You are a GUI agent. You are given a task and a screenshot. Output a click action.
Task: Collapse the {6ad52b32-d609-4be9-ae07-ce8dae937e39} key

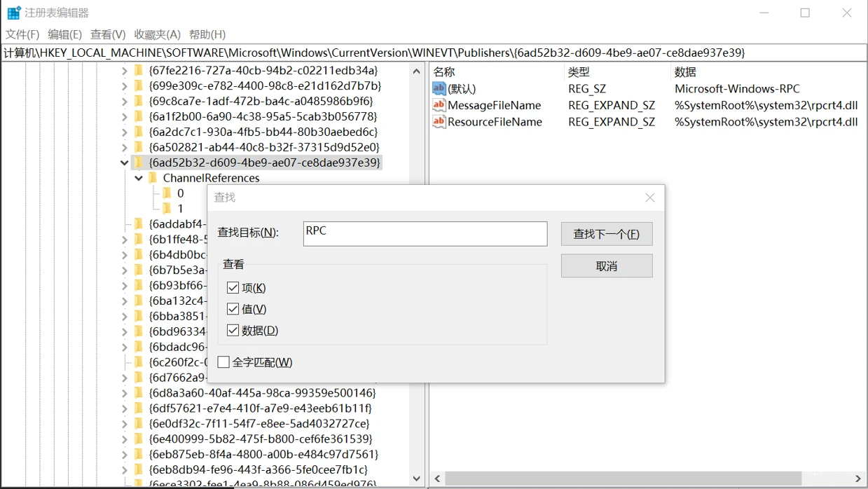[125, 163]
